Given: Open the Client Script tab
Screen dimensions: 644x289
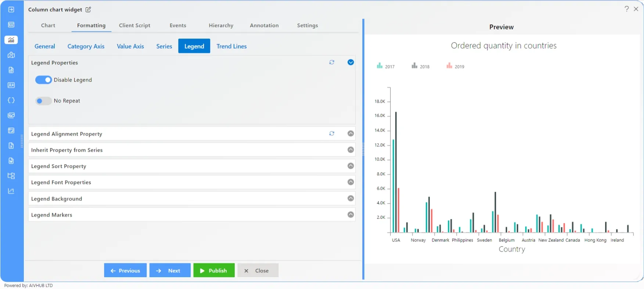Looking at the screenshot, I should pos(134,25).
